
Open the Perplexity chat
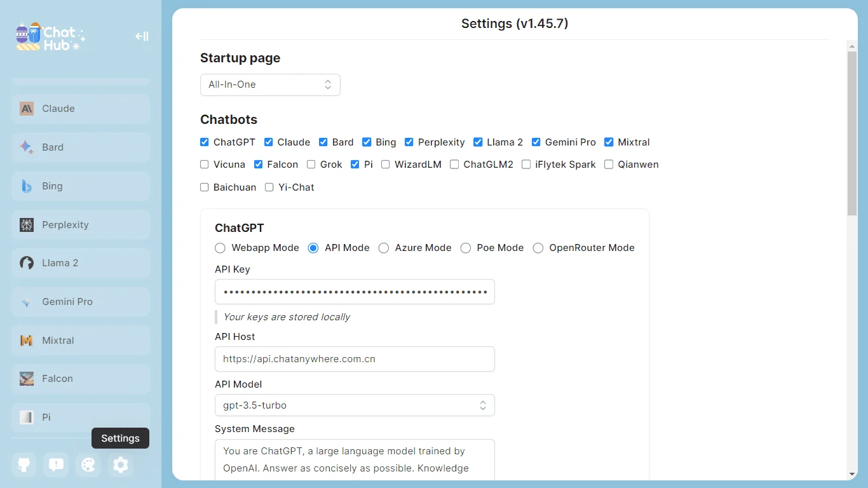tap(81, 225)
